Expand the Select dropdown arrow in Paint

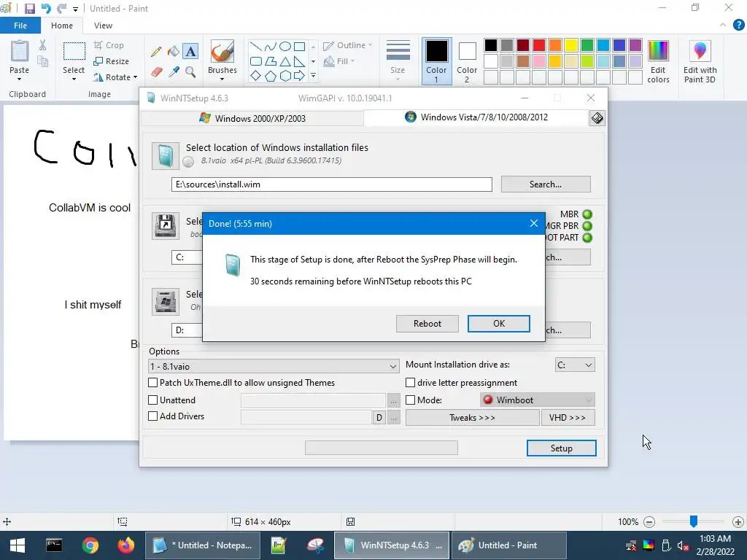coord(74,79)
